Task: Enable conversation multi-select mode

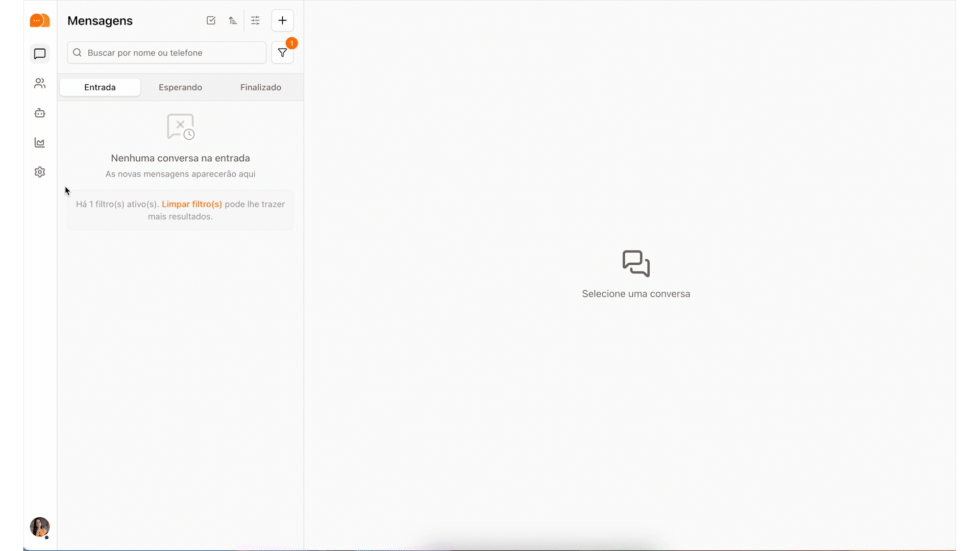Action: pyautogui.click(x=211, y=20)
